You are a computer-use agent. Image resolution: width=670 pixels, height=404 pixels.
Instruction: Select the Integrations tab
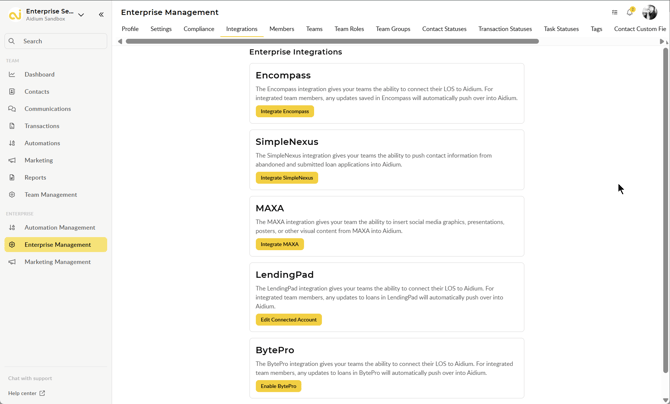tap(242, 29)
